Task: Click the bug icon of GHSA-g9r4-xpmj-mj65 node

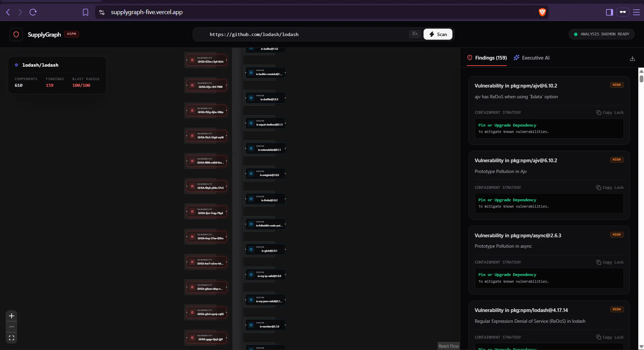Action: (x=192, y=313)
